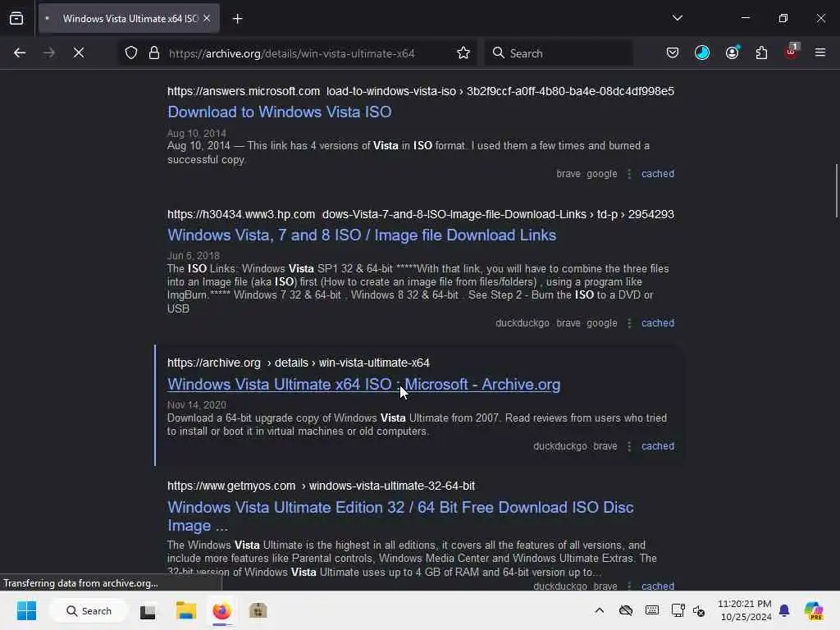Open Windows Vista Ultimate x64 ISO Archive.org result

pos(363,385)
